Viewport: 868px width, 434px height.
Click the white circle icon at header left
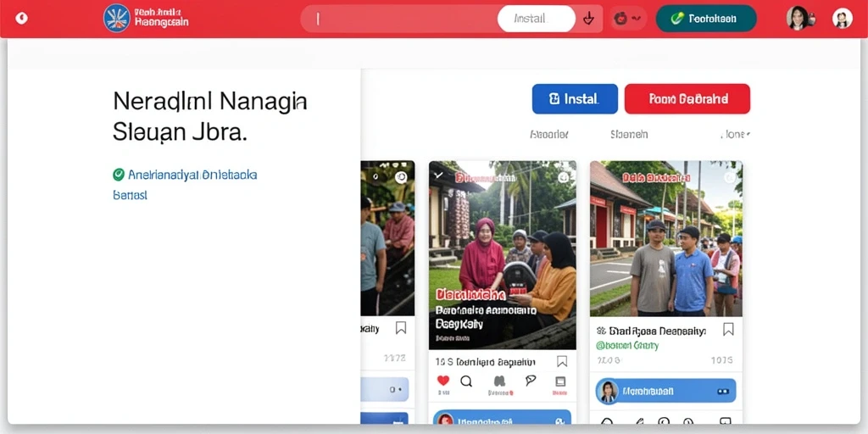[21, 19]
